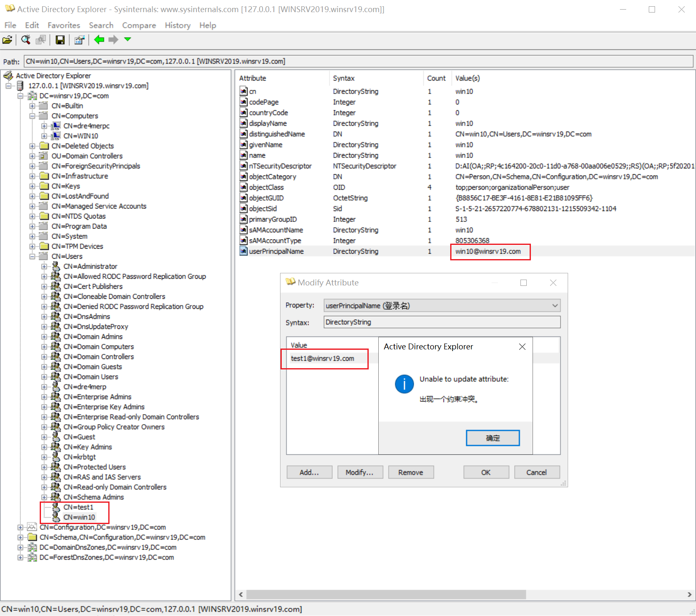Click the Syntax field showing DirectoryString
696x616 pixels.
(x=442, y=322)
